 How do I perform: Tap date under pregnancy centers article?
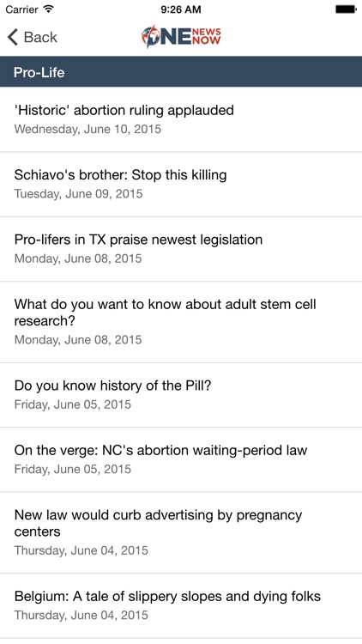81,550
